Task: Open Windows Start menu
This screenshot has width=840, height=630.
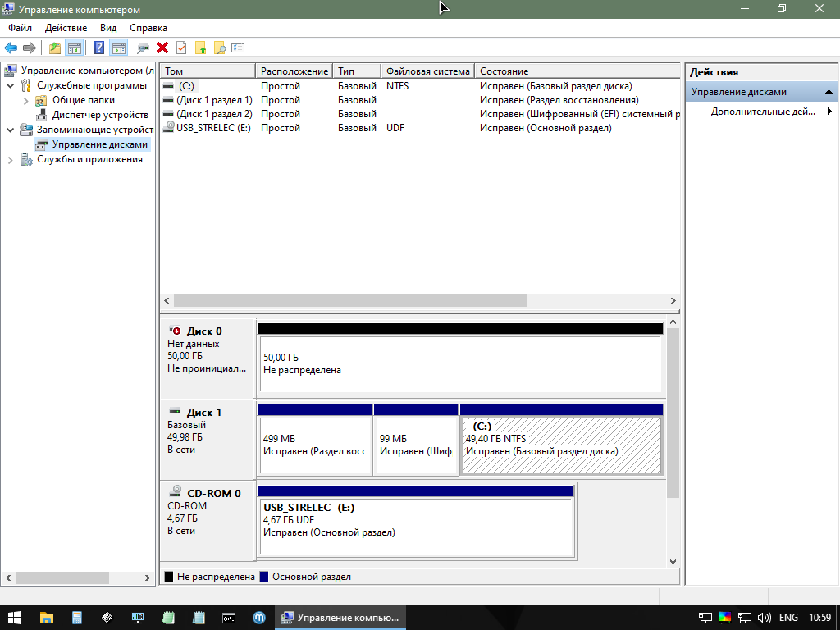Action: click(x=15, y=618)
